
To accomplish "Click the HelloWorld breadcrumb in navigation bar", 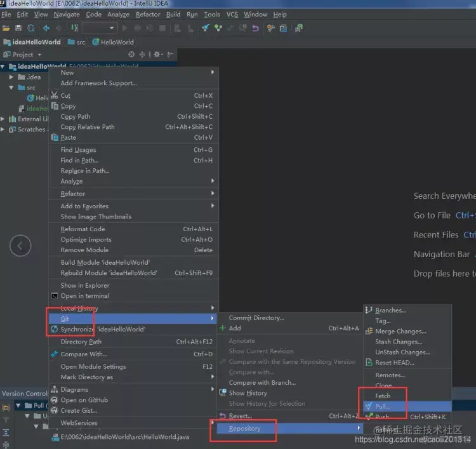I will click(113, 42).
